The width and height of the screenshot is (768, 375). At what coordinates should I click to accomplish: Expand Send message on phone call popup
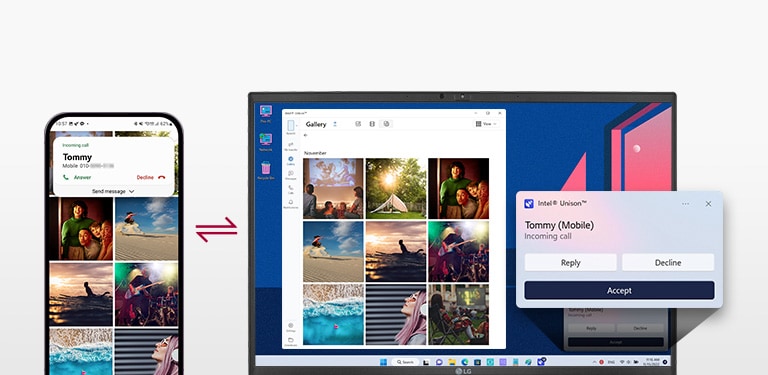coord(113,191)
